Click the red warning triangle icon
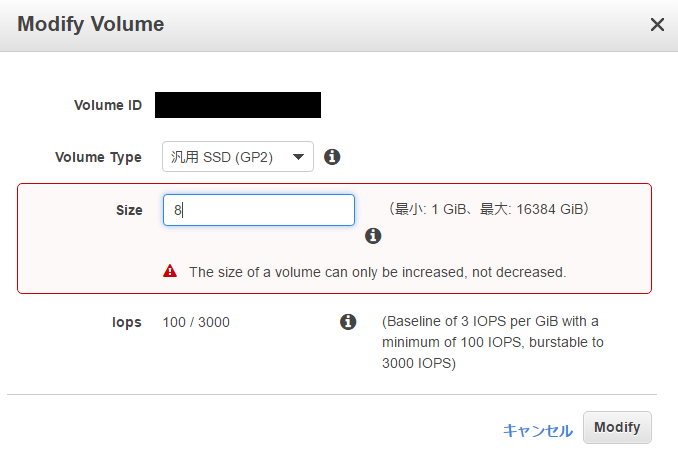This screenshot has height=455, width=678. [x=170, y=271]
